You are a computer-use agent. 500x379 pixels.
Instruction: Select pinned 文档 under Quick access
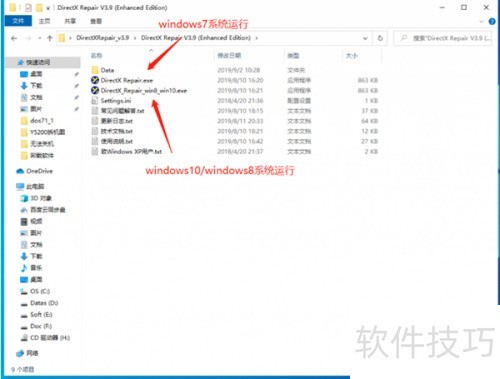36,97
